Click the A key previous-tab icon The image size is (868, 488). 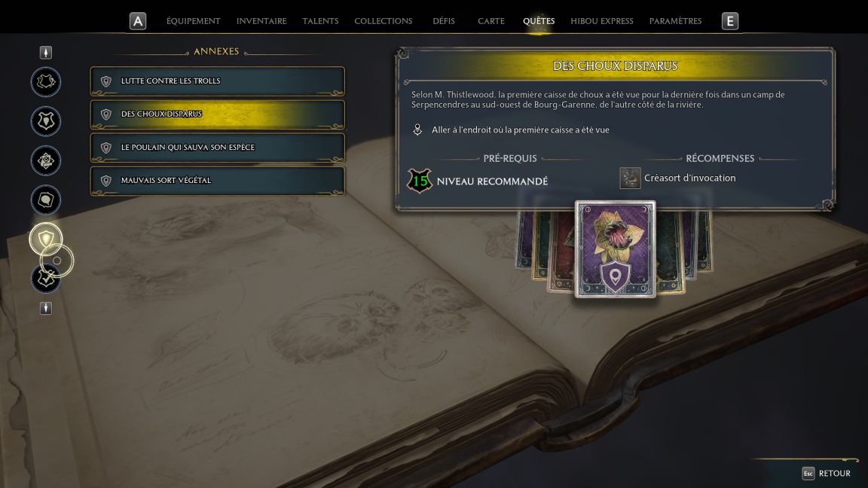coord(138,21)
